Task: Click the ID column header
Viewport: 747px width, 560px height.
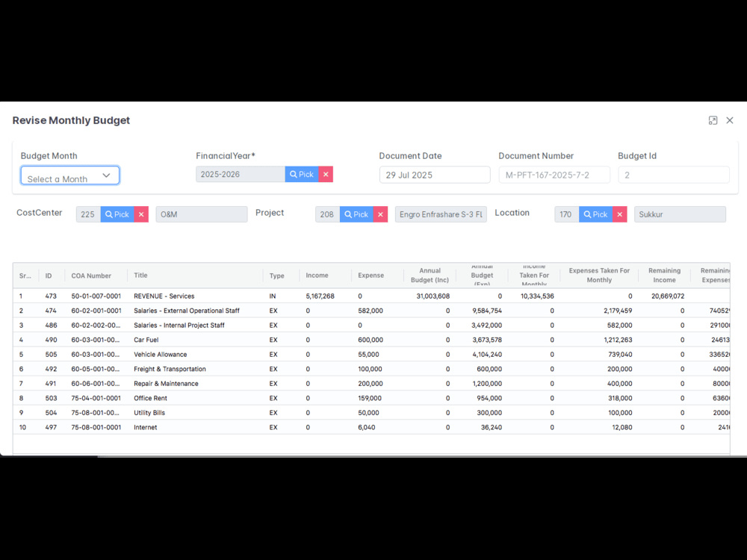Action: coord(49,276)
